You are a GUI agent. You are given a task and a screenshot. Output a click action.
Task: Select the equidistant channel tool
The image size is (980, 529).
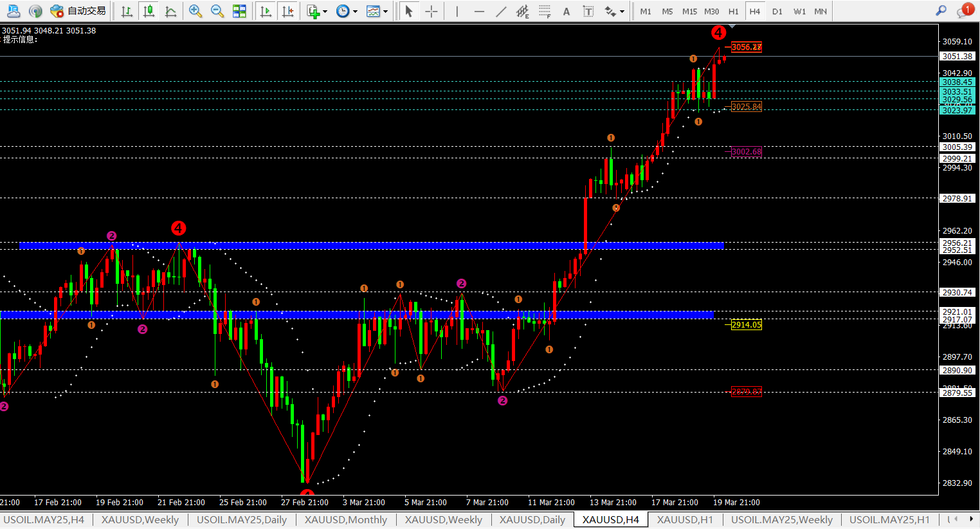coord(523,11)
